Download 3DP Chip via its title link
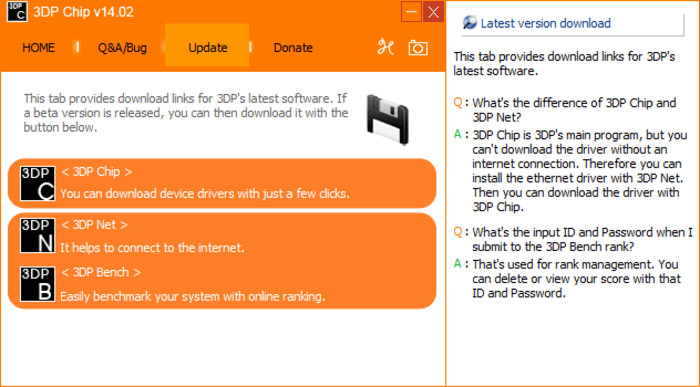 (96, 172)
